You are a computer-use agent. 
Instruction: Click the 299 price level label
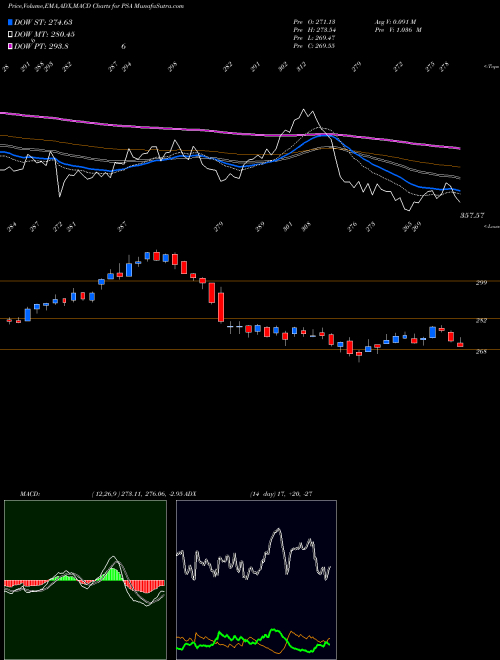(x=481, y=283)
